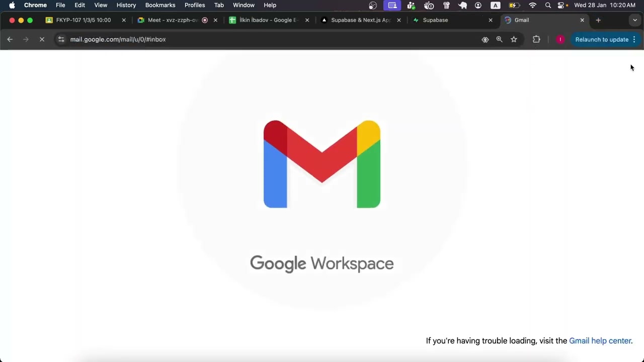Click the screen sharing menu bar icon

coord(392,5)
